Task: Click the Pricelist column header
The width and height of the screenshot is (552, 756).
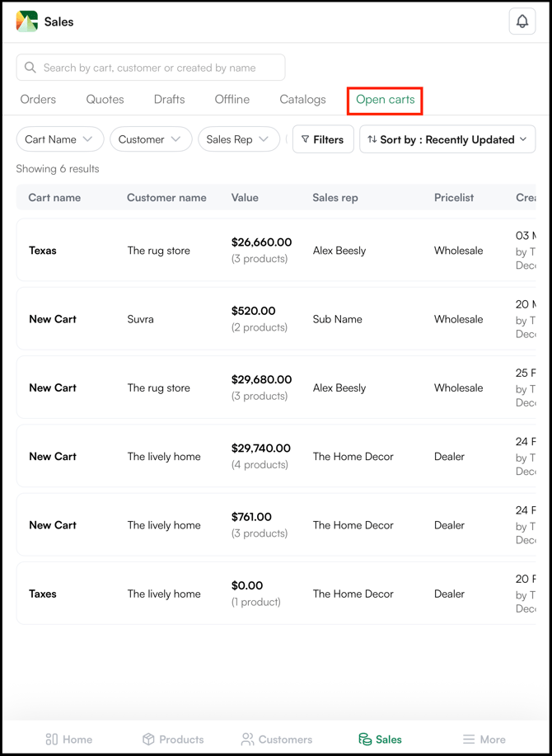Action: pos(454,198)
